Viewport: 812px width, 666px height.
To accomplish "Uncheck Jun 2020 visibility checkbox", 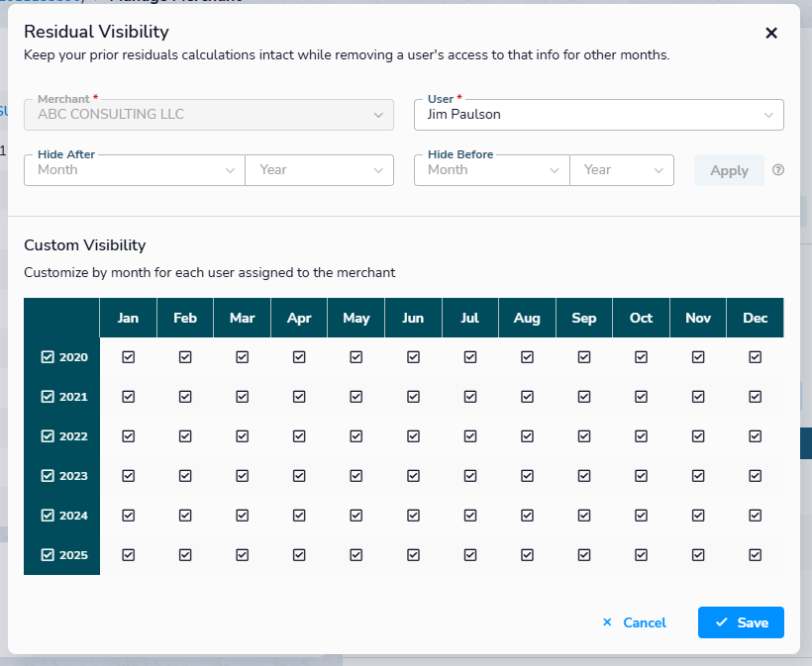I will tap(413, 357).
